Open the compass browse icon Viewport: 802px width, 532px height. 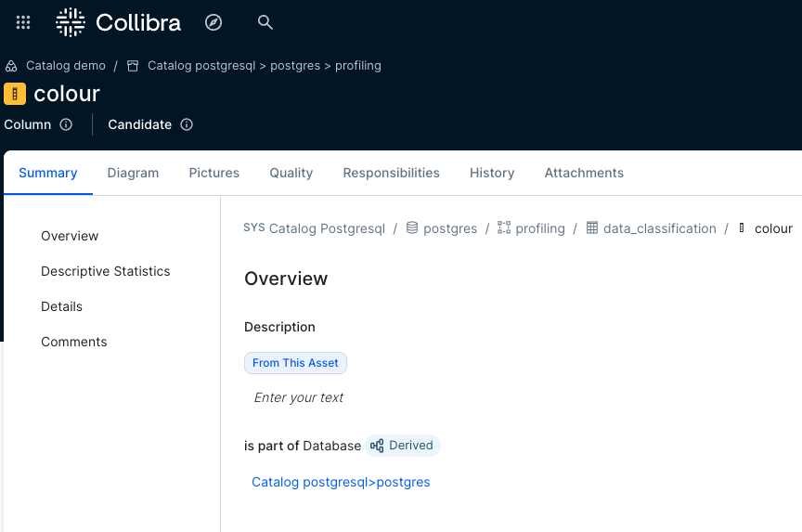[x=213, y=22]
